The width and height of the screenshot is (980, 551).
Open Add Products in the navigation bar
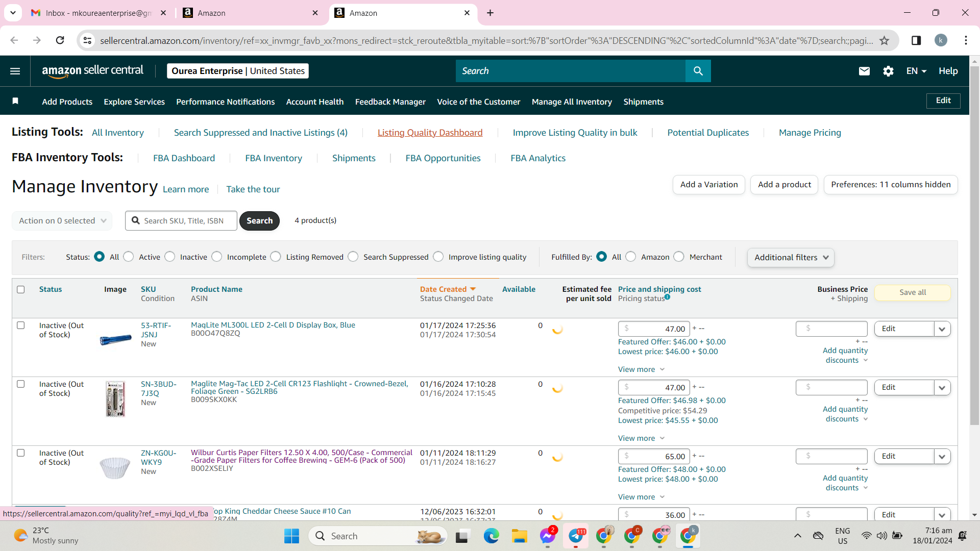[x=67, y=102]
